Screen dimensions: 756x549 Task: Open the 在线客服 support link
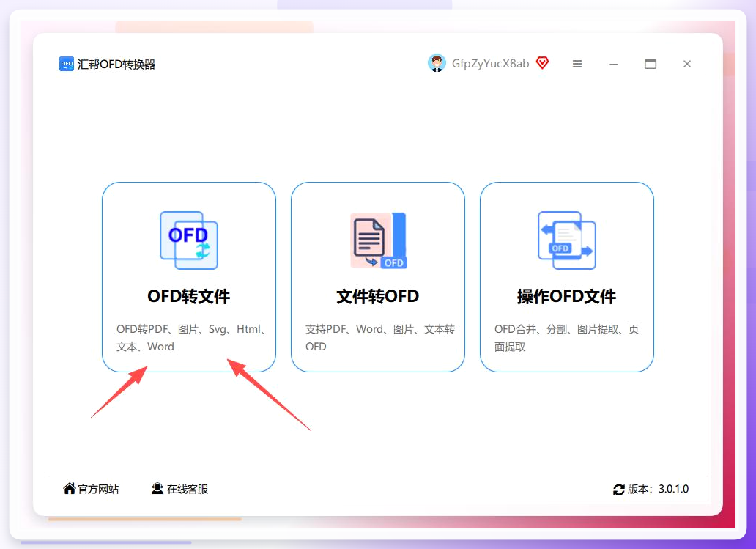pos(188,489)
